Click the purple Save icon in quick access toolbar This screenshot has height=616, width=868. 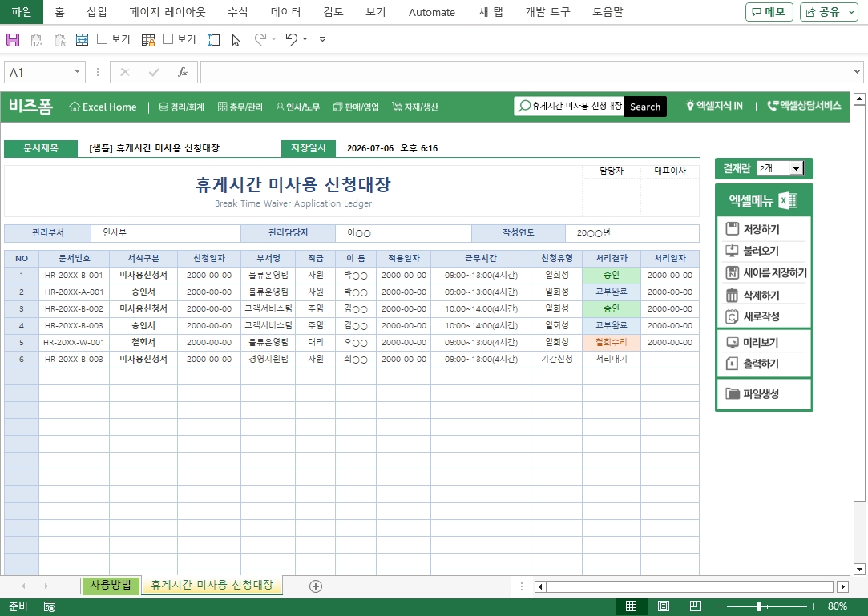[x=13, y=39]
